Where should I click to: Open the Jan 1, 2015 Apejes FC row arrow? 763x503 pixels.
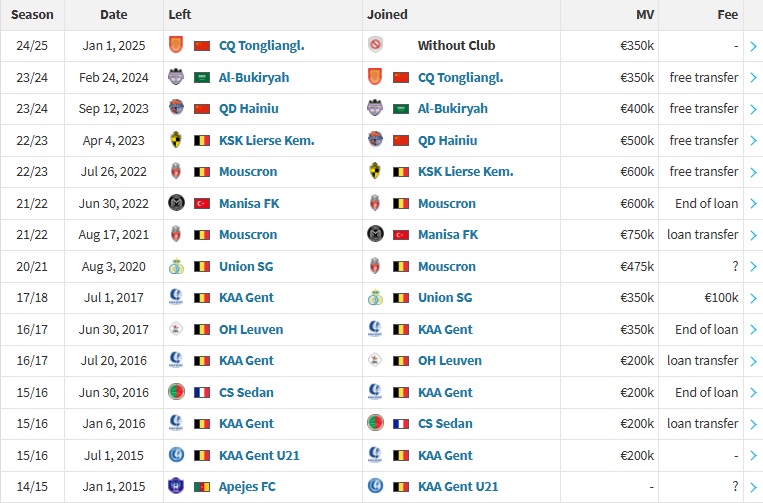click(753, 487)
